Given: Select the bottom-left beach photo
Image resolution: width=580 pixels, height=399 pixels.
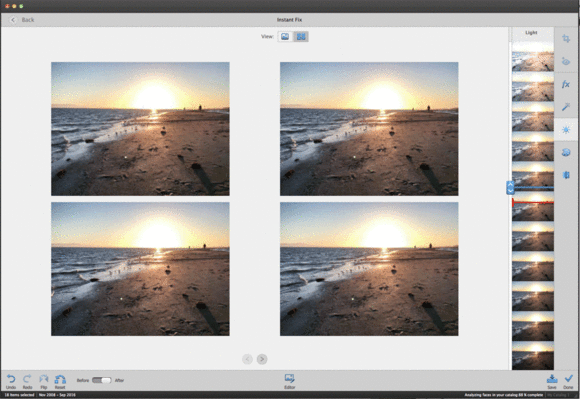Looking at the screenshot, I should [140, 269].
